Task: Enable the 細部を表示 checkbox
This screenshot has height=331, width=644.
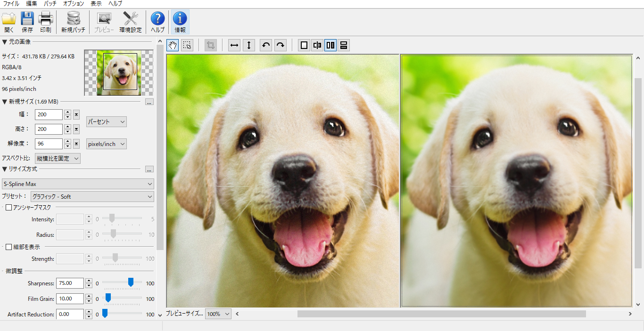Action: tap(8, 247)
